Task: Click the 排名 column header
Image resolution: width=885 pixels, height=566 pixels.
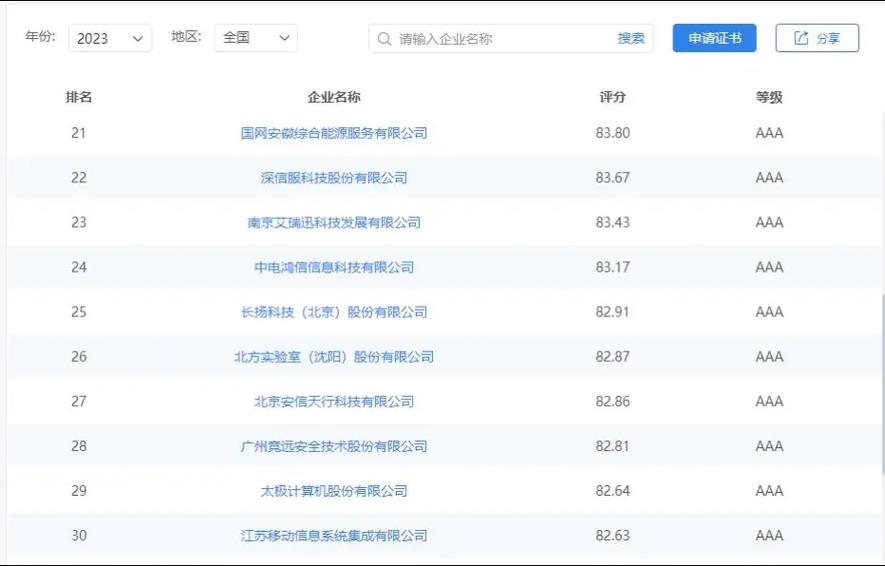Action: (x=78, y=97)
